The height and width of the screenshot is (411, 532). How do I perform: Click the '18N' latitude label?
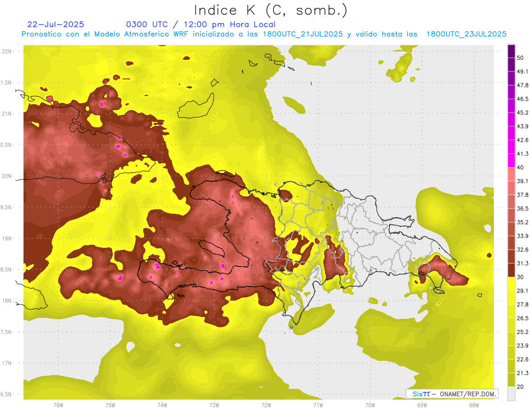[x=7, y=301]
